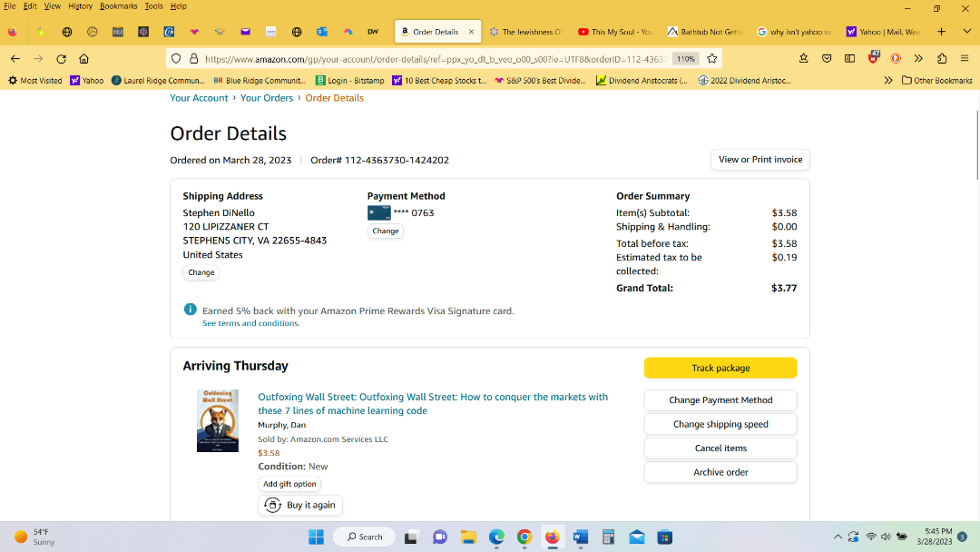
Task: Open the tracking protection shield icon
Action: click(176, 59)
